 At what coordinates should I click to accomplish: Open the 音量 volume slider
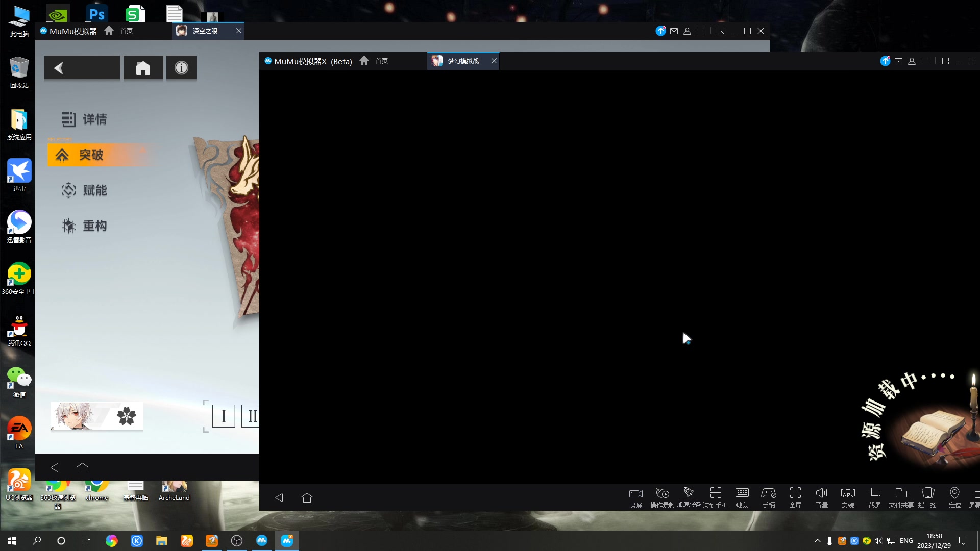pyautogui.click(x=822, y=496)
